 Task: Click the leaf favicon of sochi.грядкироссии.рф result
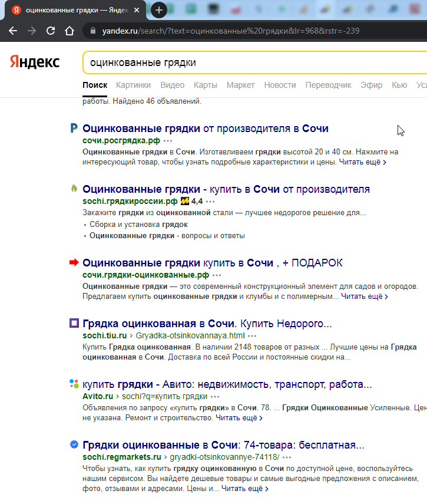74,189
